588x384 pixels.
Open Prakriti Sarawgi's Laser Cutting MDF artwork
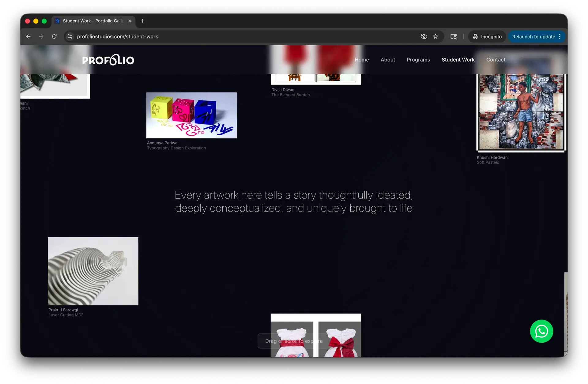93,271
